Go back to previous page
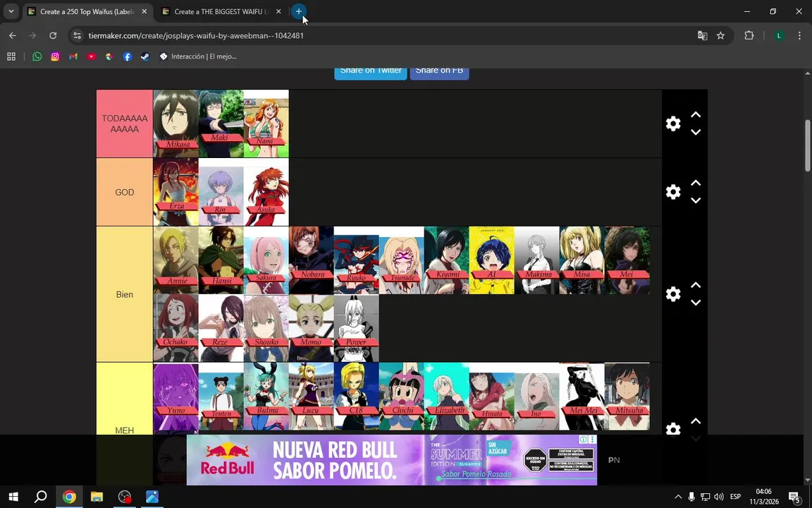Screen dimensions: 812x508 tap(13, 35)
